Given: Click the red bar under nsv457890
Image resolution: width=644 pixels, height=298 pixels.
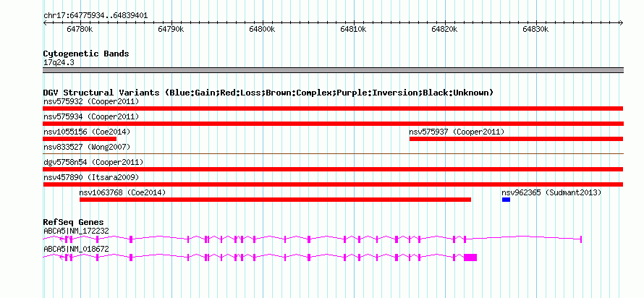Looking at the screenshot, I should pyautogui.click(x=333, y=184).
